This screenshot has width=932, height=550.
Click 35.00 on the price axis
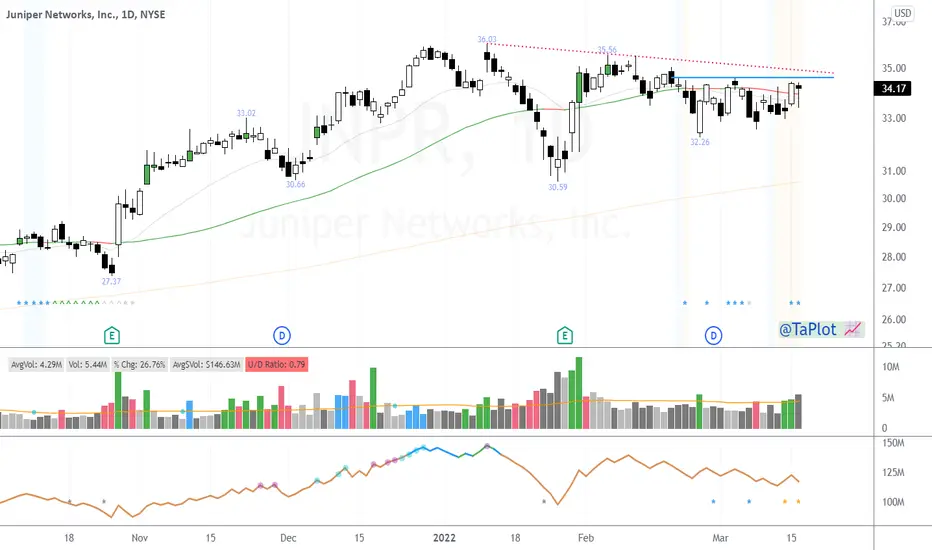point(894,68)
